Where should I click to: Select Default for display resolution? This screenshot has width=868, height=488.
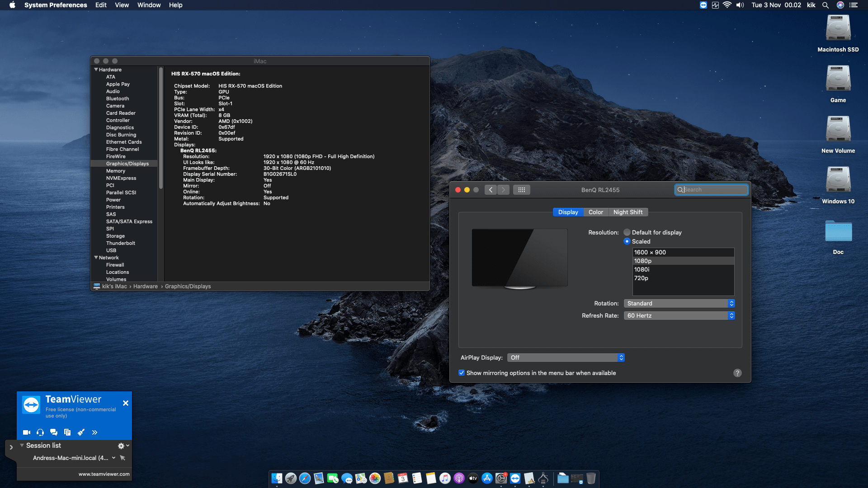click(x=627, y=232)
